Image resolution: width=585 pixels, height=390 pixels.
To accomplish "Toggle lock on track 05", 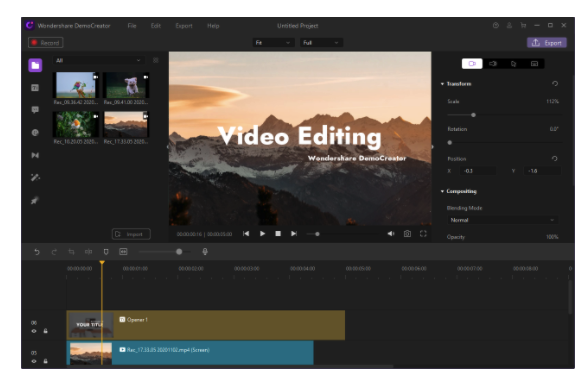I will coord(46,361).
